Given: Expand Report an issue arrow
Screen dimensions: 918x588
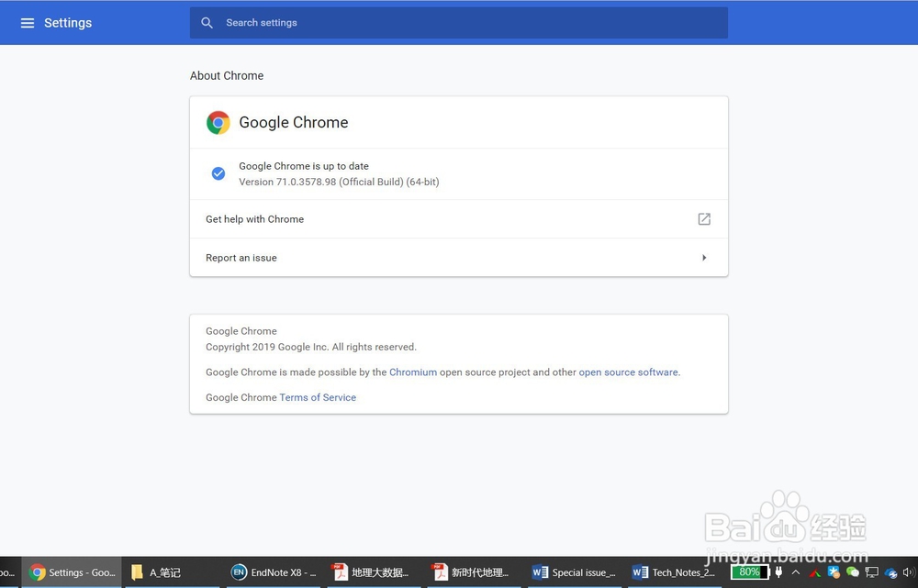Looking at the screenshot, I should click(704, 258).
